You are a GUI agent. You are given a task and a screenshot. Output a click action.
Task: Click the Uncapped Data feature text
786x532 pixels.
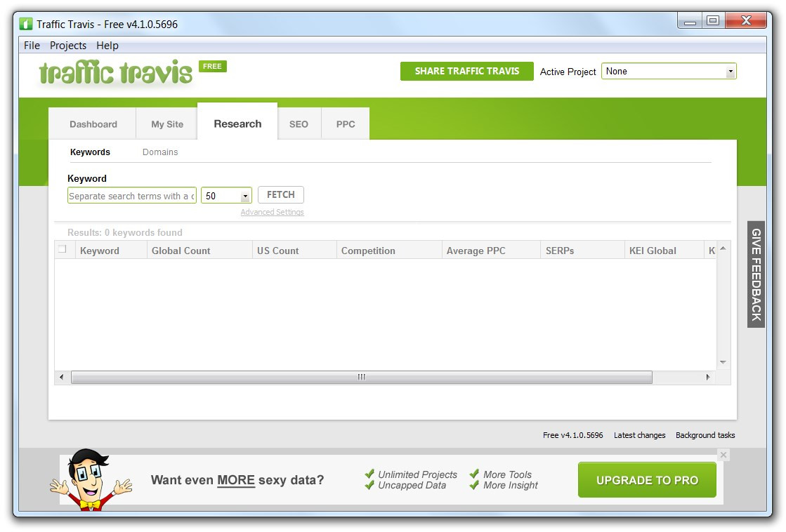(412, 486)
